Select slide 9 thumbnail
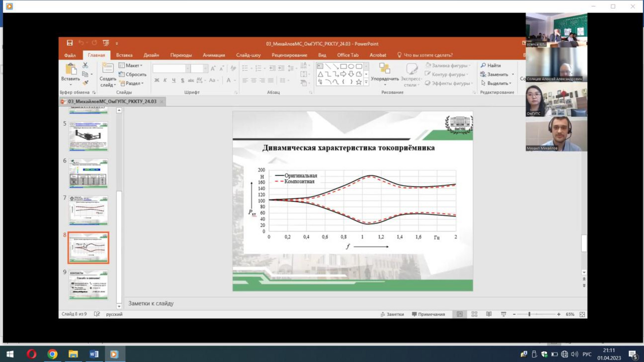This screenshot has width=644, height=362. 88,285
